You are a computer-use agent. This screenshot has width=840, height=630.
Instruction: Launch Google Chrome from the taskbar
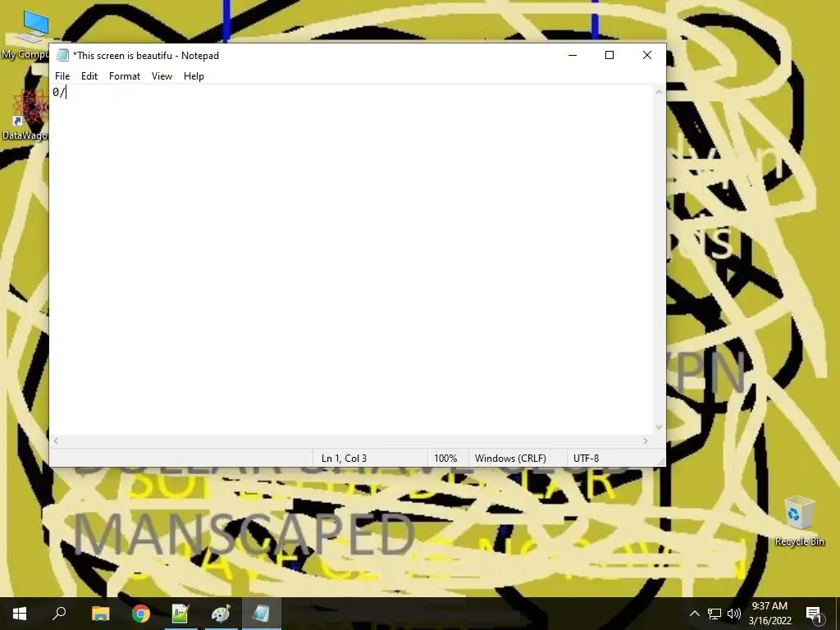141,614
